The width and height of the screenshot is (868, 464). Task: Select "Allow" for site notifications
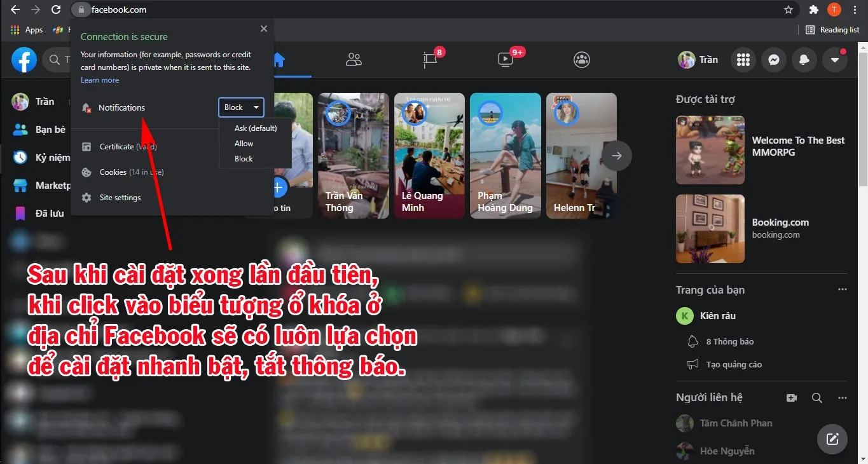[x=244, y=143]
